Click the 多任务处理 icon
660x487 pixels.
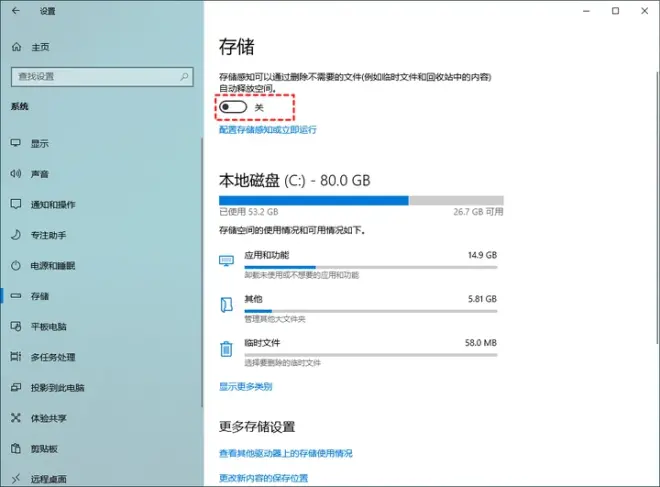[x=16, y=357]
